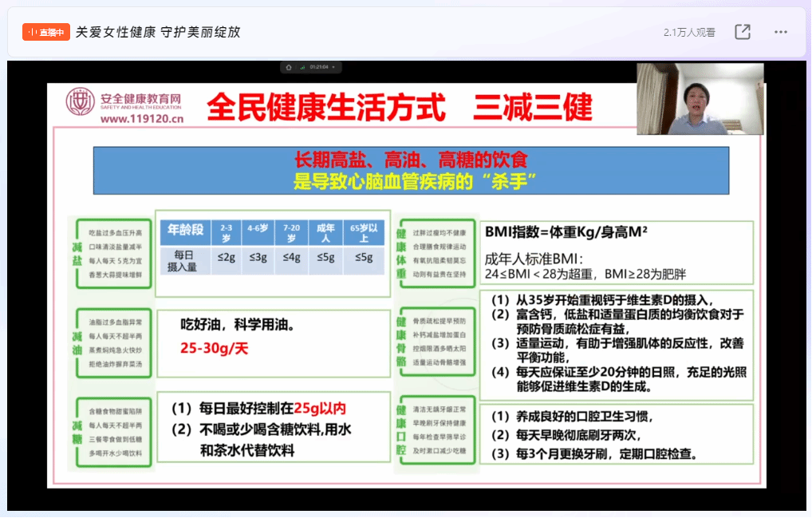Click the 2.1万人观看 viewer count
Image resolution: width=812 pixels, height=518 pixels.
coord(689,31)
